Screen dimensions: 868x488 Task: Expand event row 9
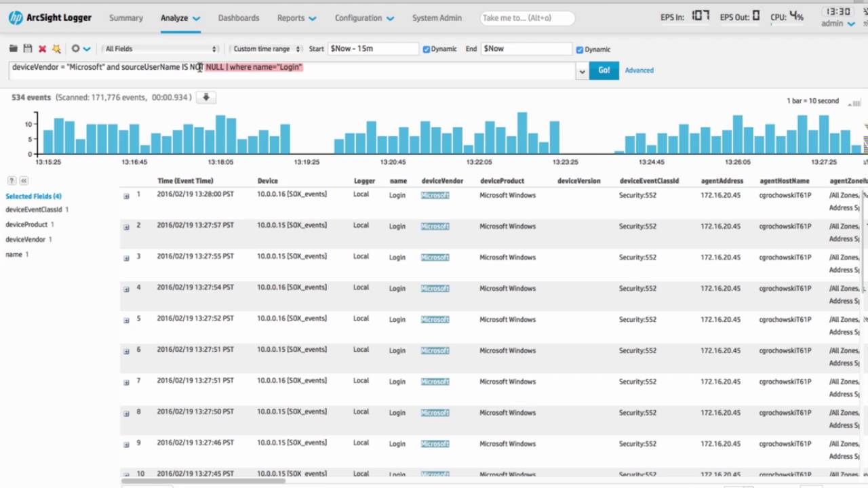point(126,445)
